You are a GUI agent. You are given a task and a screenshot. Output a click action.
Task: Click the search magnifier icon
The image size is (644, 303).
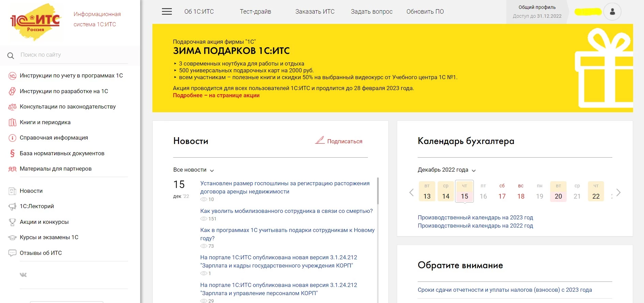[x=11, y=56]
